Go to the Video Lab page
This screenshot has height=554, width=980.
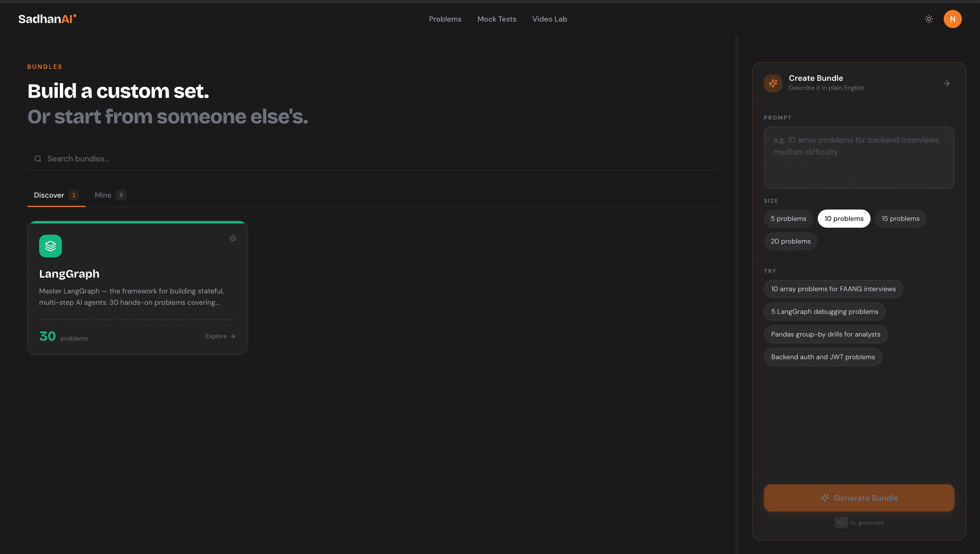point(549,19)
